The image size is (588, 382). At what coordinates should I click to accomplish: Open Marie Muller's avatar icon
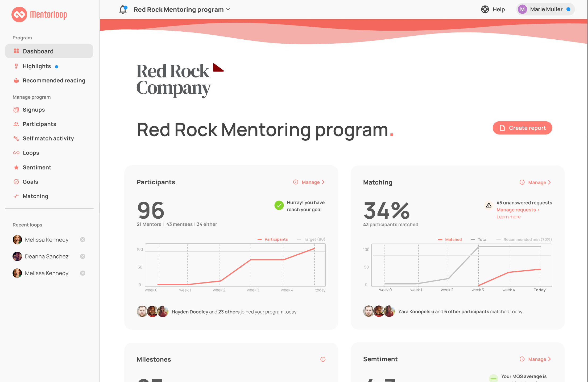tap(522, 10)
